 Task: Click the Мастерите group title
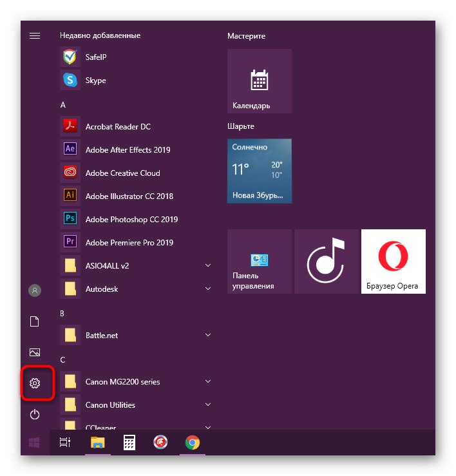[246, 36]
